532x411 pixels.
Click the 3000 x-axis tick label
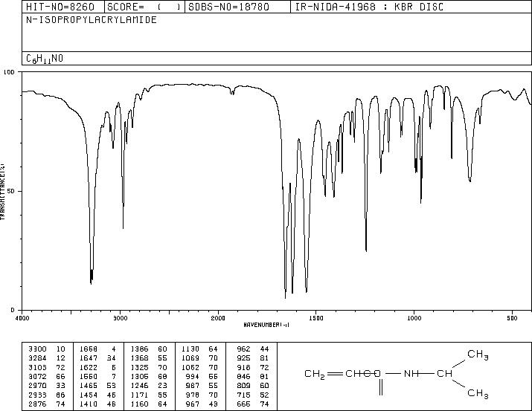tap(120, 318)
